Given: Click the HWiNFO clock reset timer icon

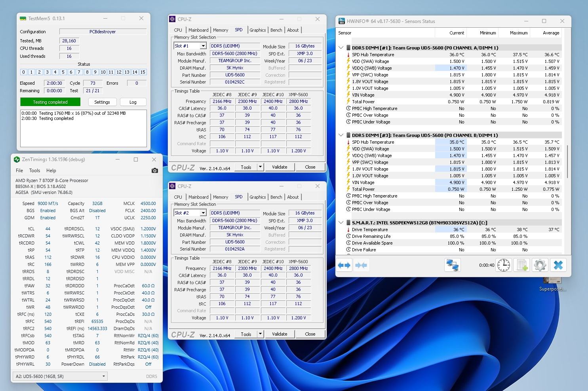Looking at the screenshot, I should tap(503, 265).
